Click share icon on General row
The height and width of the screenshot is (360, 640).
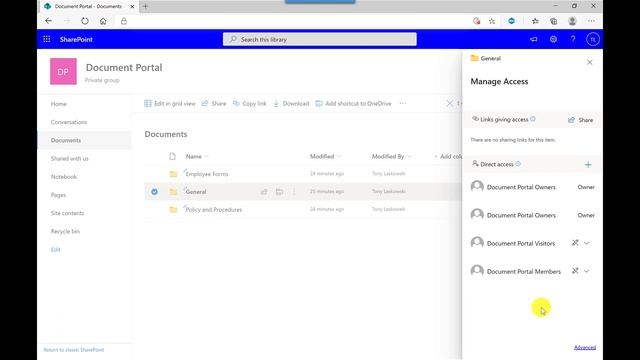[264, 191]
